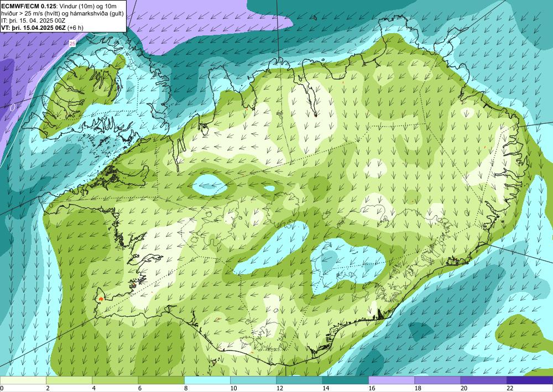Click the orange-red marker on the southwest peninsula
Viewport: 553px width, 392px height.
point(101,299)
